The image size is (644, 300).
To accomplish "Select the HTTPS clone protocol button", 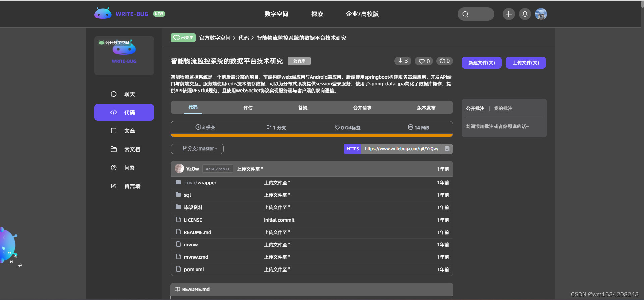I will pyautogui.click(x=353, y=149).
